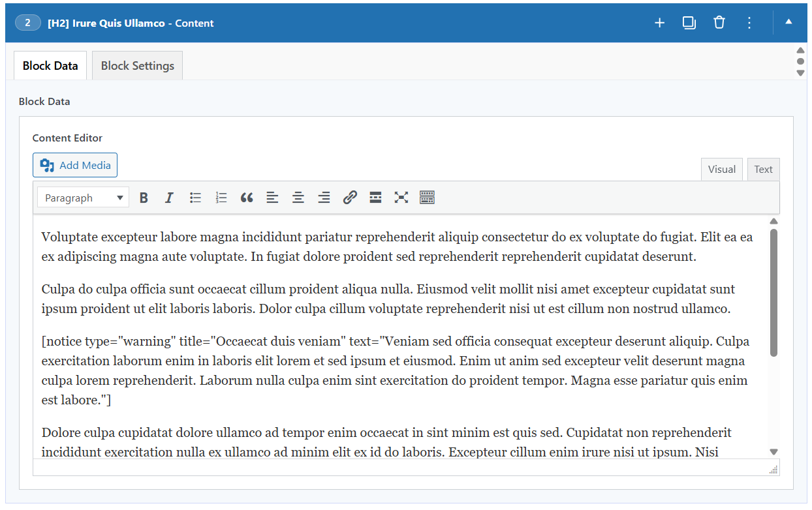Delete the block with the trash icon

tap(719, 23)
